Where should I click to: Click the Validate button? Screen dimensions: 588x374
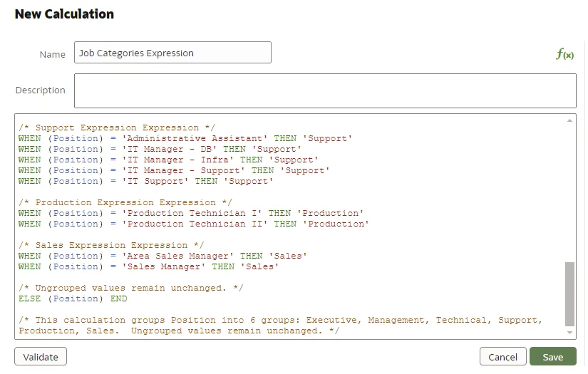point(41,357)
